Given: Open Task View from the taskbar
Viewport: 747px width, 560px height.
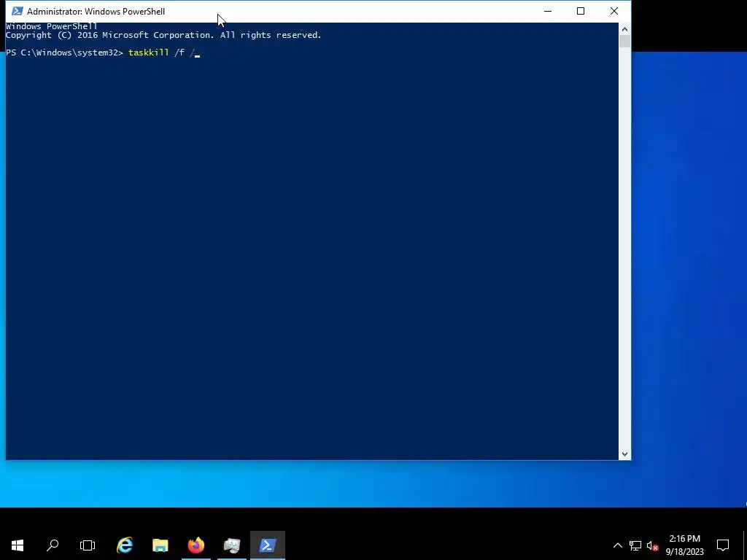Looking at the screenshot, I should [88, 545].
